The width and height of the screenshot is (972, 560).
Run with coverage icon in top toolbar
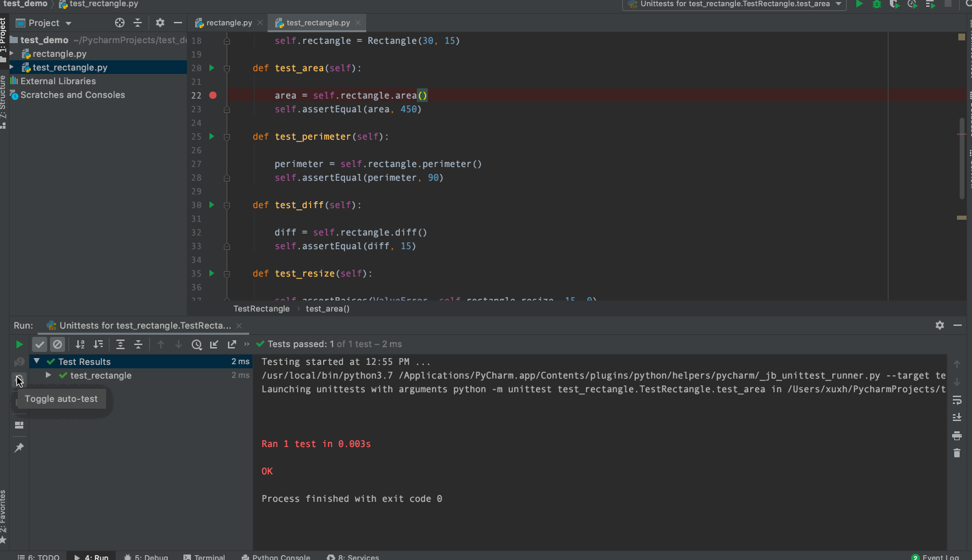(895, 4)
